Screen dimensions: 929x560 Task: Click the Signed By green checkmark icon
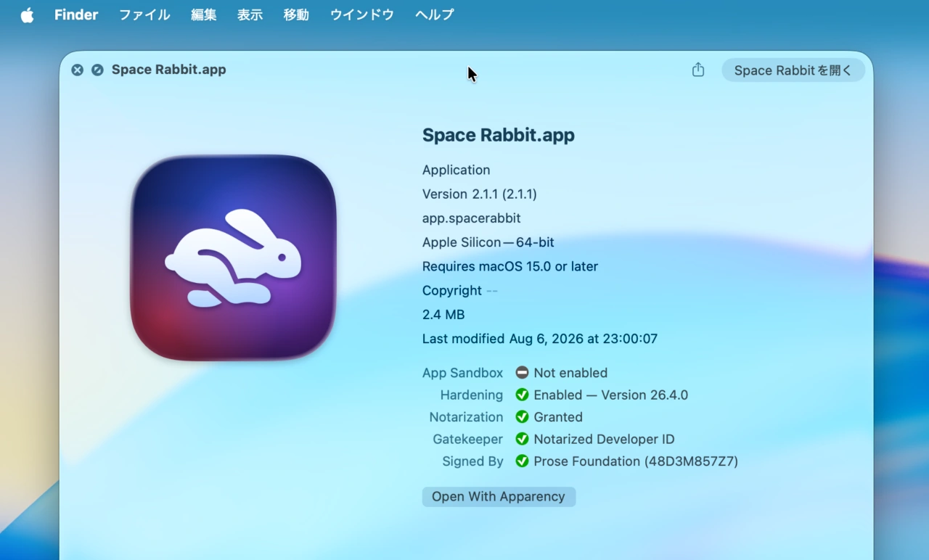(x=522, y=461)
